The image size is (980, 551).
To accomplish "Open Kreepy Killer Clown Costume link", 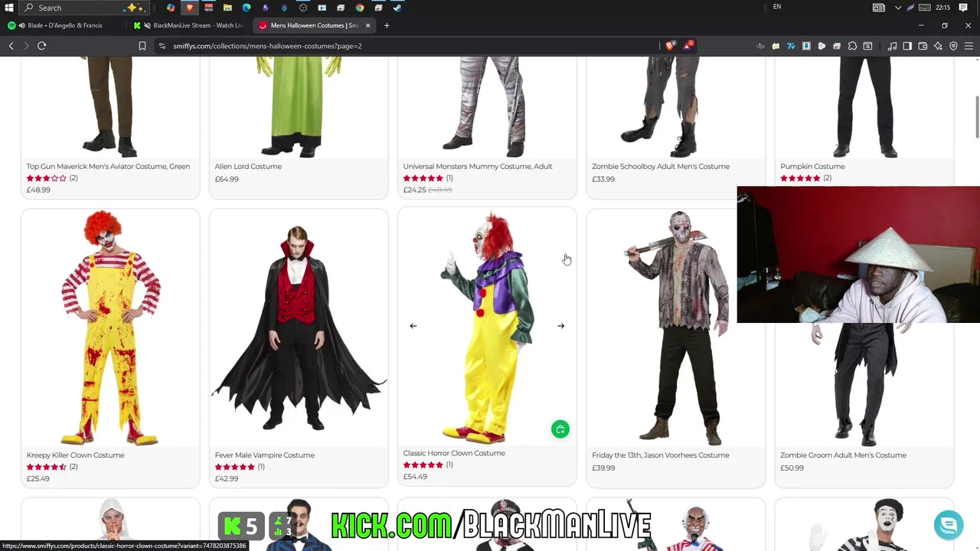I will 75,455.
